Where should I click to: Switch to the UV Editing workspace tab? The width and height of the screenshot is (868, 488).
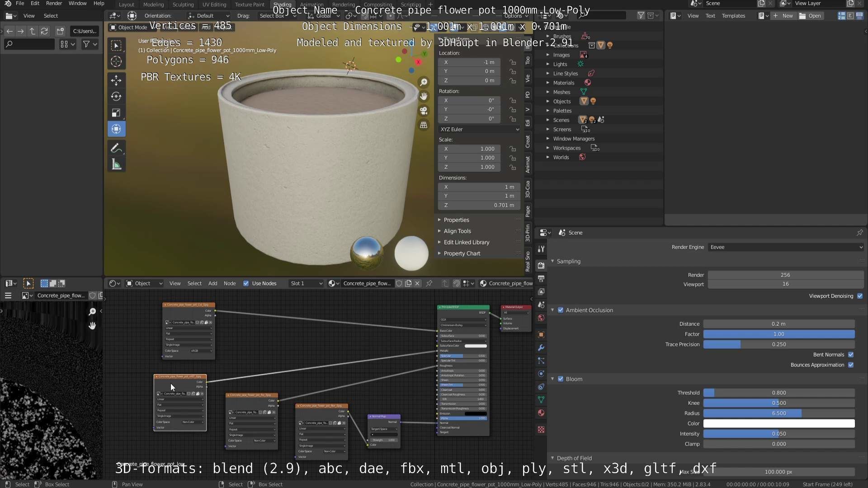(x=214, y=5)
